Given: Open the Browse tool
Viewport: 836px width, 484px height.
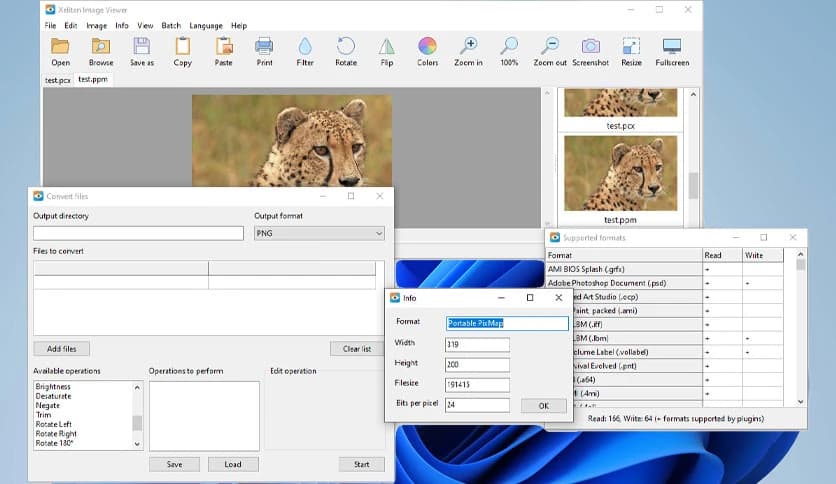Looking at the screenshot, I should point(101,46).
